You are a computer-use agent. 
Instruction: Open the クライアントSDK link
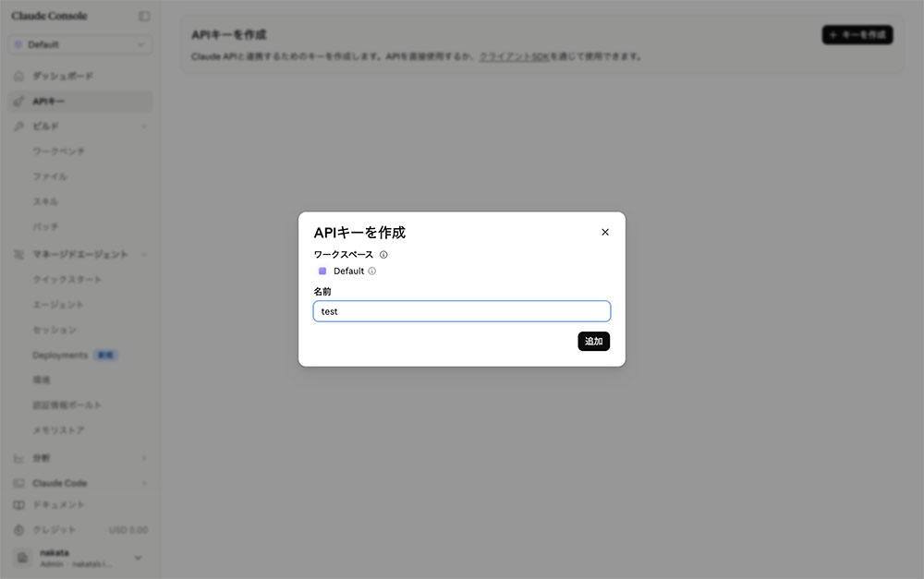click(x=514, y=56)
